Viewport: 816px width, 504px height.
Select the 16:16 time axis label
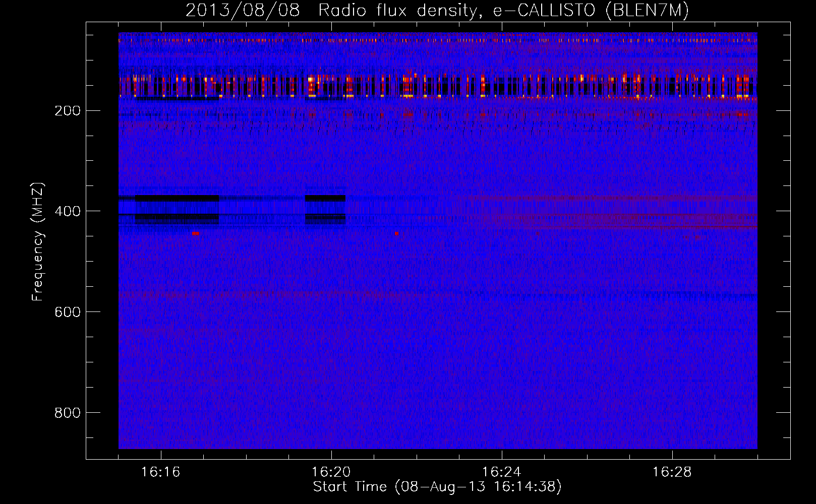(160, 472)
